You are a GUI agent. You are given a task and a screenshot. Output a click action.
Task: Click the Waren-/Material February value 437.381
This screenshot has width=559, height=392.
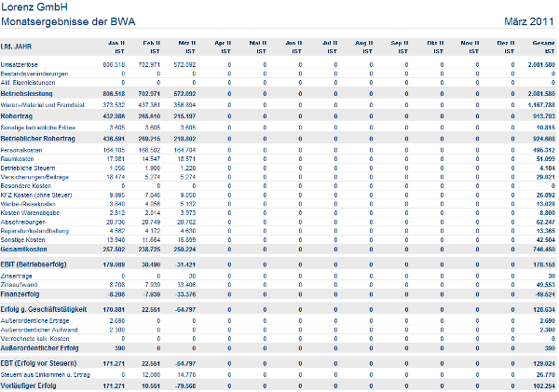tap(149, 105)
